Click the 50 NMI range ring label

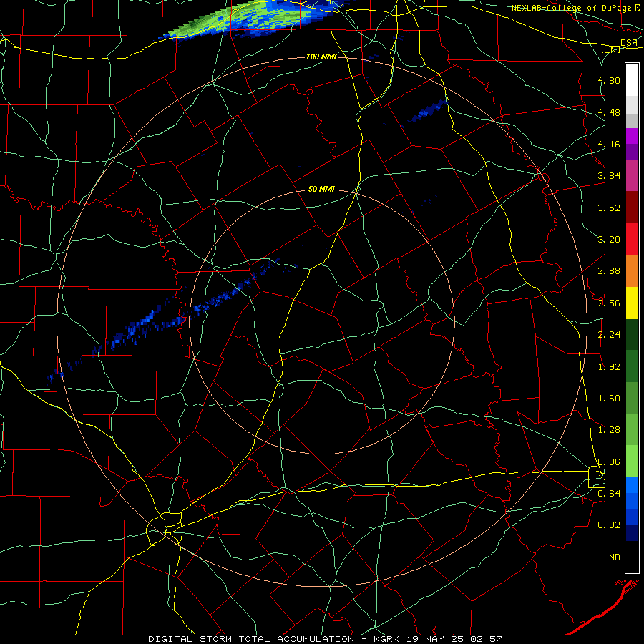(x=321, y=189)
